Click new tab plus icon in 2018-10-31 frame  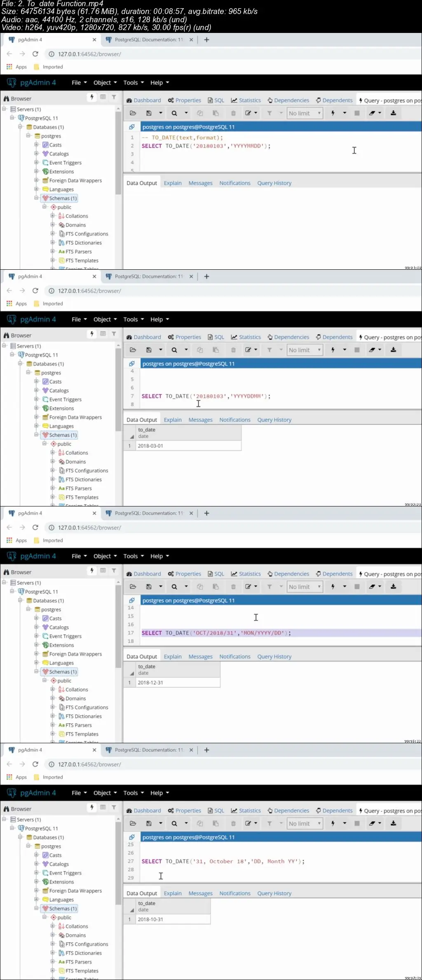click(207, 750)
